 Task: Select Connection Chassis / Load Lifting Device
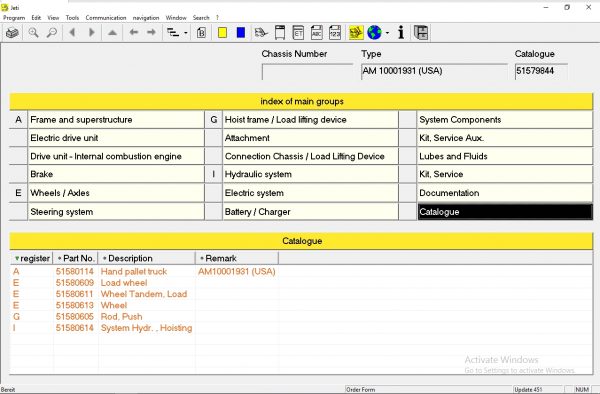coord(310,156)
